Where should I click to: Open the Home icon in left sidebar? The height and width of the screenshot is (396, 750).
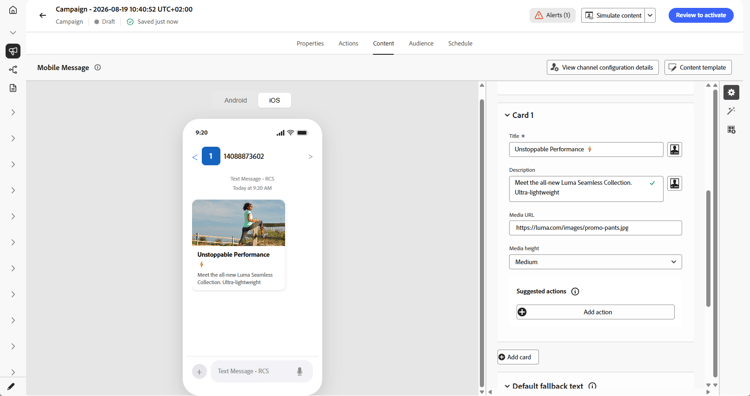tap(13, 10)
